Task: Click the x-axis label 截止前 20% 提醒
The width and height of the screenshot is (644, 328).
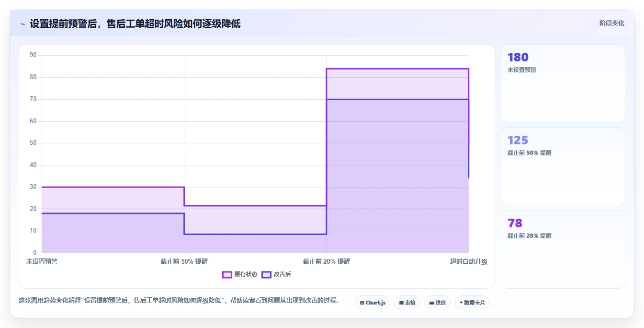Action: (326, 261)
